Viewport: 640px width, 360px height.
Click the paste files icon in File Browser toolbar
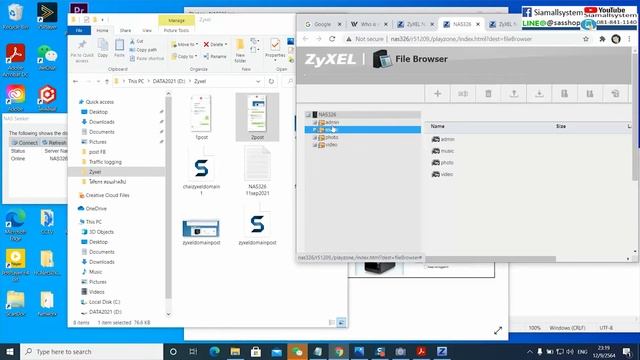point(590,94)
